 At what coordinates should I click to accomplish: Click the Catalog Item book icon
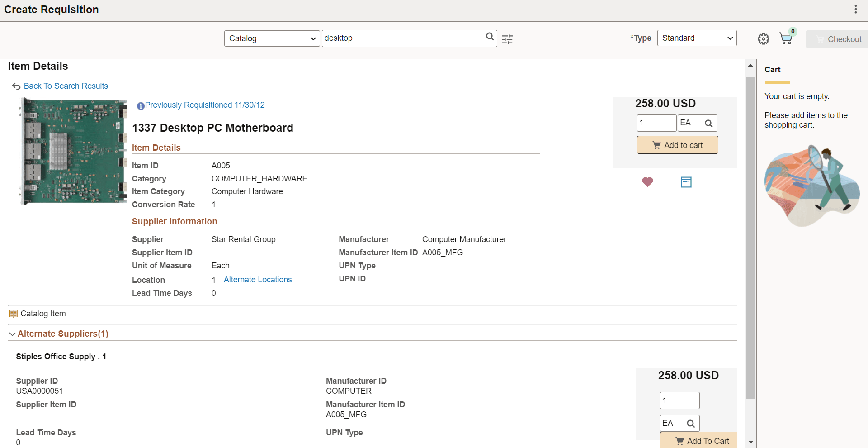(13, 313)
